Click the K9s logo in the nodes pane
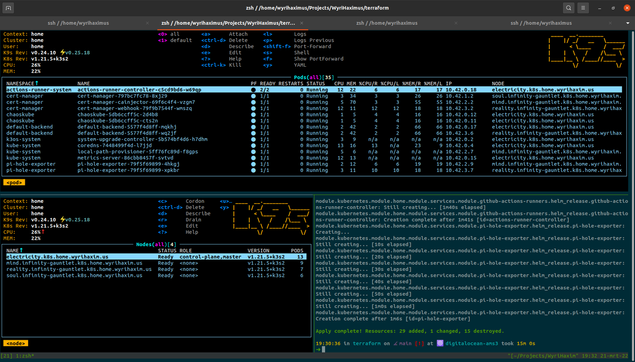Image resolution: width=635 pixels, height=362 pixels. pyautogui.click(x=271, y=219)
